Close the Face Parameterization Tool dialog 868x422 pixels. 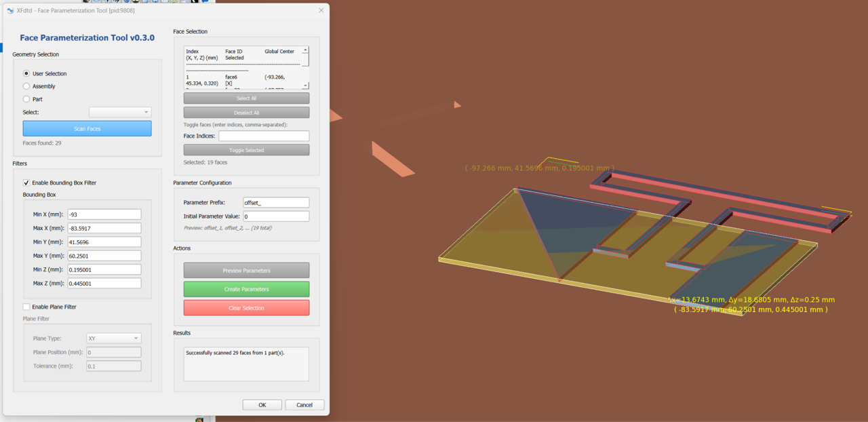321,11
